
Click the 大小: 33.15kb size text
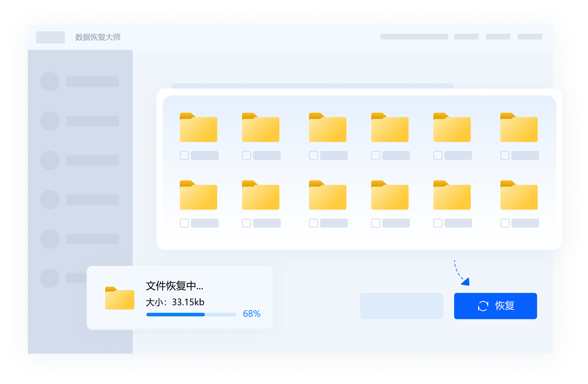(175, 302)
